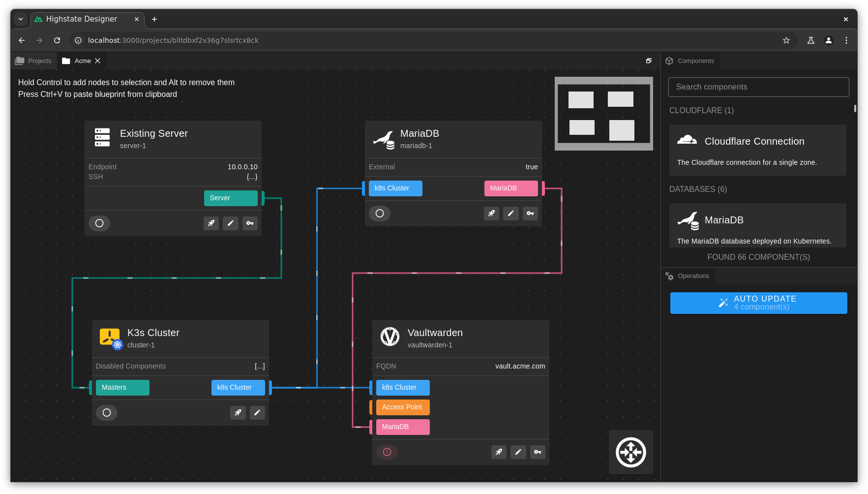Click the Existing Server node title
Image resolution: width=868 pixels, height=494 pixels.
(154, 133)
